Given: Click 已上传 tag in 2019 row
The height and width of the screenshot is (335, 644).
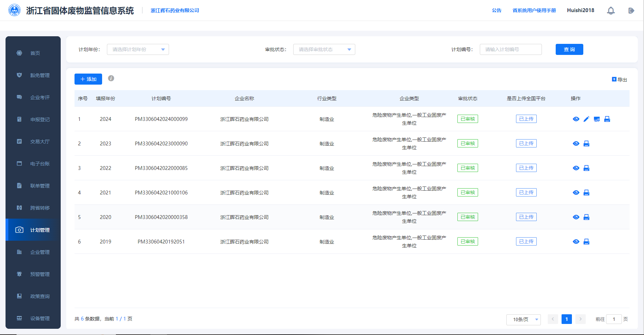Looking at the screenshot, I should point(526,241).
